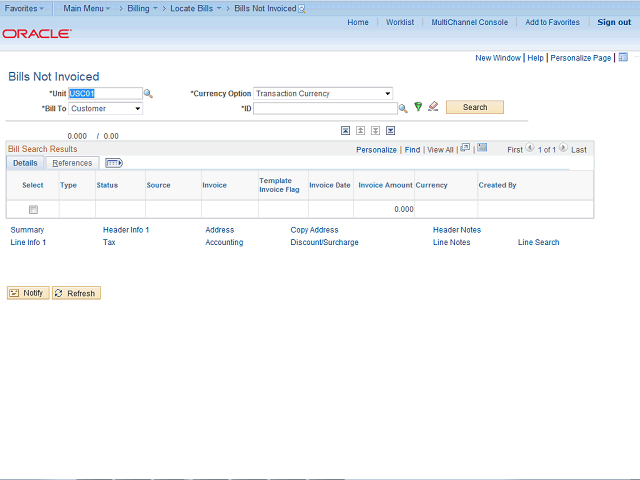Screen dimensions: 640x480
Task: Open the Bill To dropdown
Action: click(105, 109)
